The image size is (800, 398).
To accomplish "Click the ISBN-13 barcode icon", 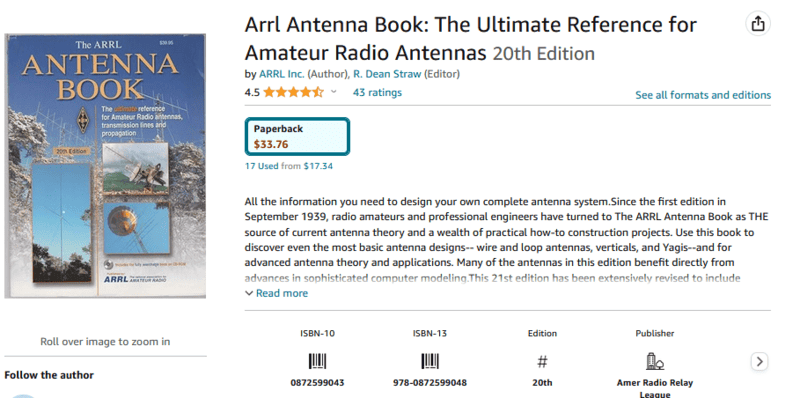I will pos(430,362).
